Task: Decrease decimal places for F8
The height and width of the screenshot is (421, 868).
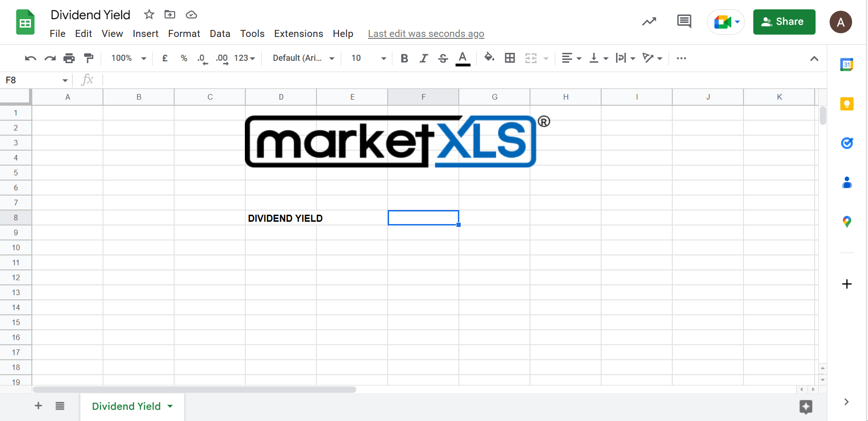Action: coord(201,58)
